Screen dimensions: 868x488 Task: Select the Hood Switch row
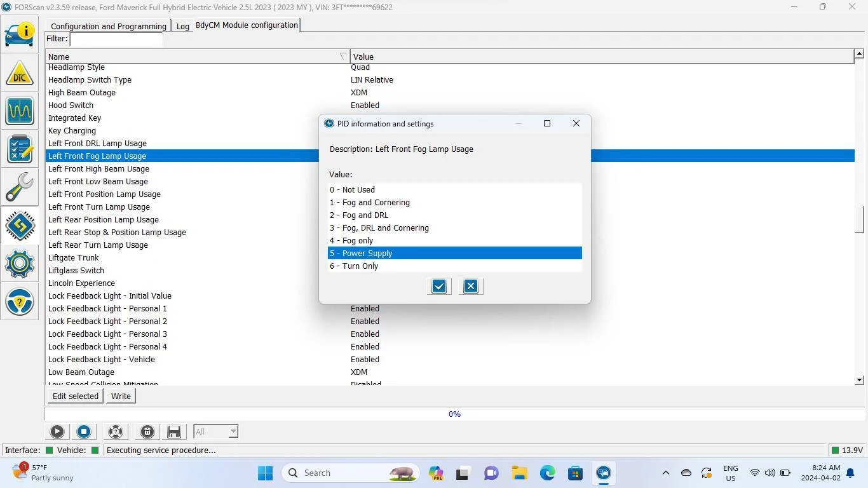coord(450,105)
